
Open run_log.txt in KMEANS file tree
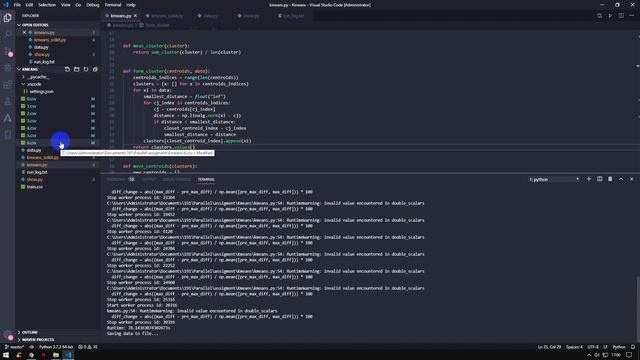(x=57, y=172)
